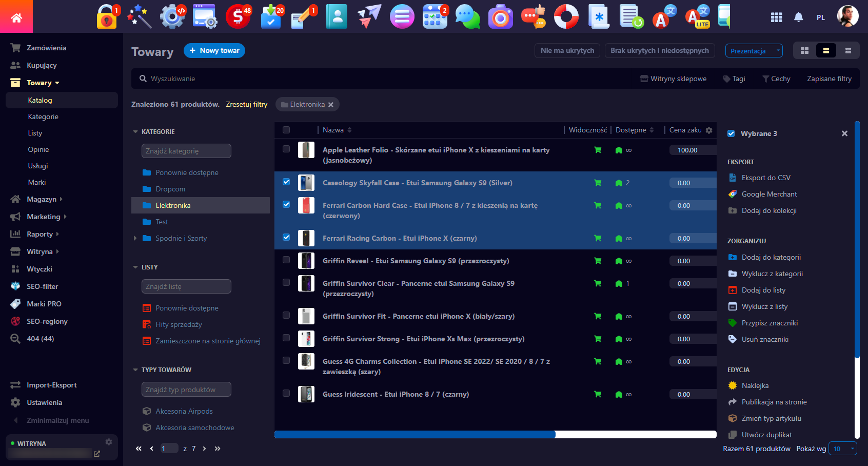868x466 pixels.
Task: Check the Apple Leather Folio product checkbox
Action: click(x=286, y=149)
